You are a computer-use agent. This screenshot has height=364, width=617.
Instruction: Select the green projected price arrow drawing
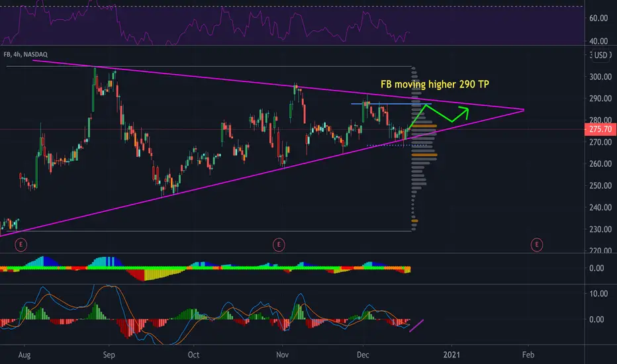(x=439, y=114)
